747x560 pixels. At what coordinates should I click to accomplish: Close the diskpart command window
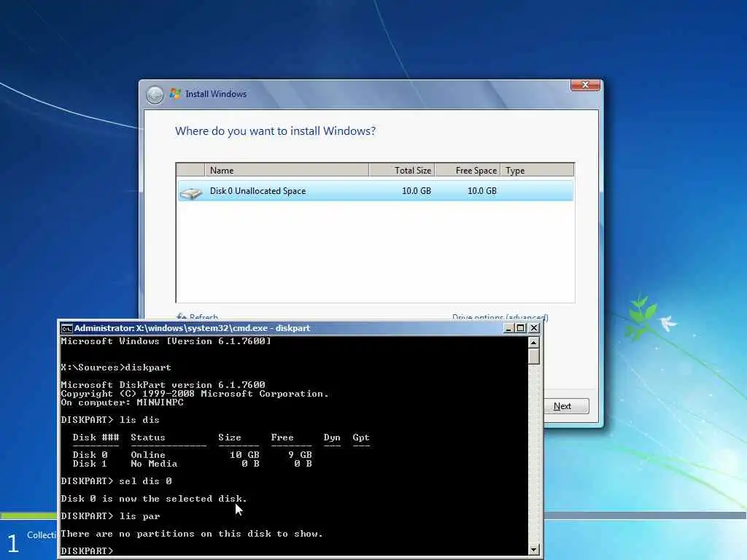click(x=534, y=328)
